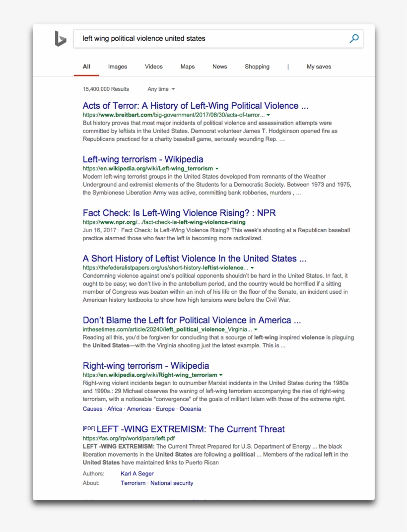Click the Africa sublink
The height and width of the screenshot is (532, 407).
[x=114, y=409]
